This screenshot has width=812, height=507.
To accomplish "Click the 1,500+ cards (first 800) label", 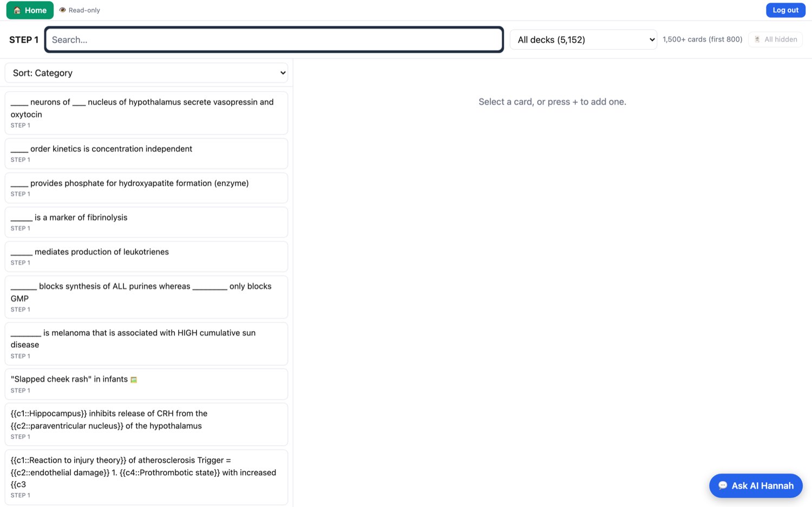I will tap(702, 39).
